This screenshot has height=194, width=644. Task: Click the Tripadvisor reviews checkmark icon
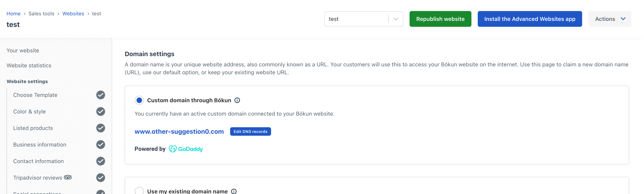[100, 178]
